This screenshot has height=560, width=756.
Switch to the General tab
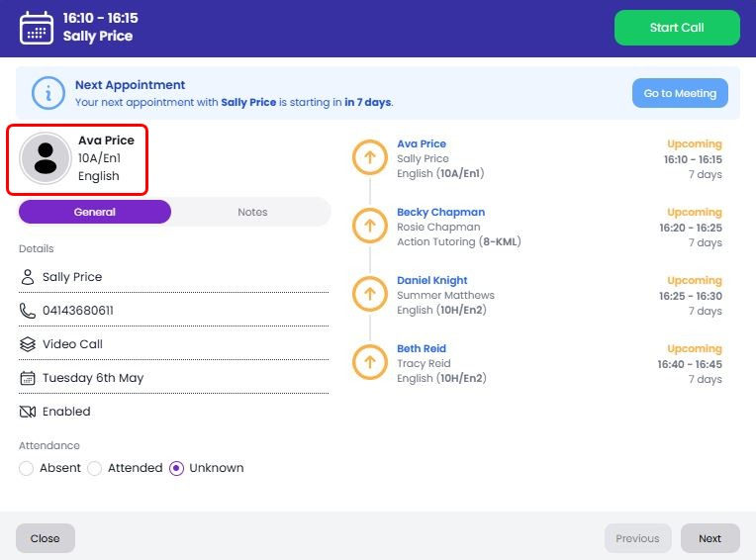coord(95,212)
